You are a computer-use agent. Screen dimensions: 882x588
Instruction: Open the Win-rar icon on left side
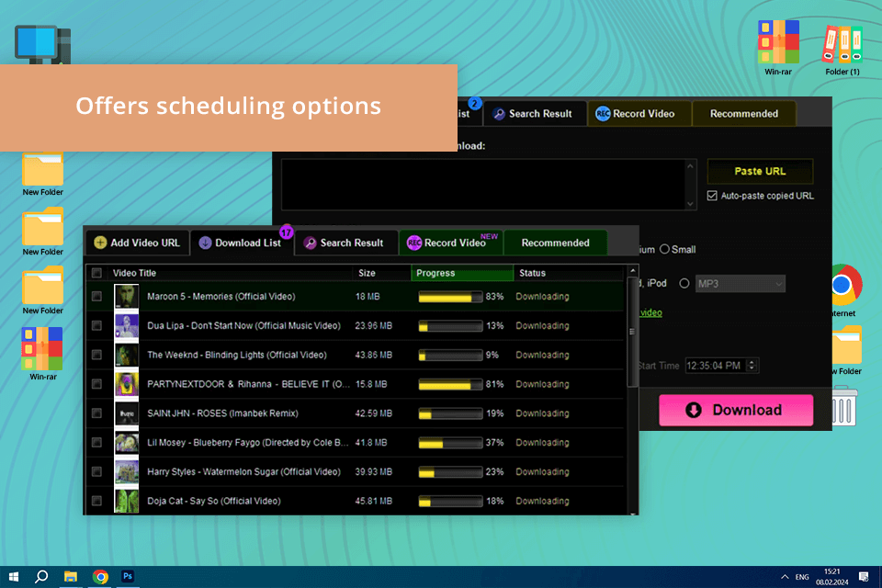[x=43, y=354]
